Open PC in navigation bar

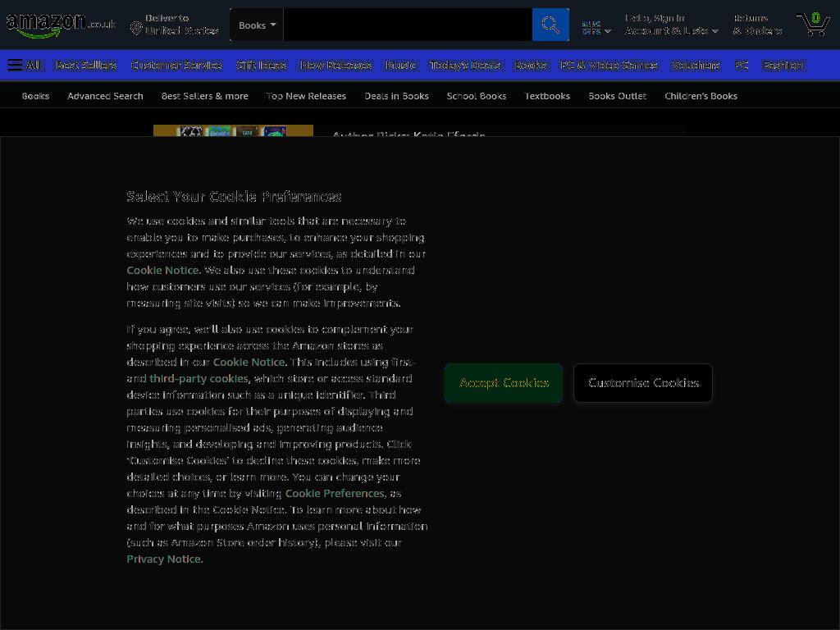[742, 66]
